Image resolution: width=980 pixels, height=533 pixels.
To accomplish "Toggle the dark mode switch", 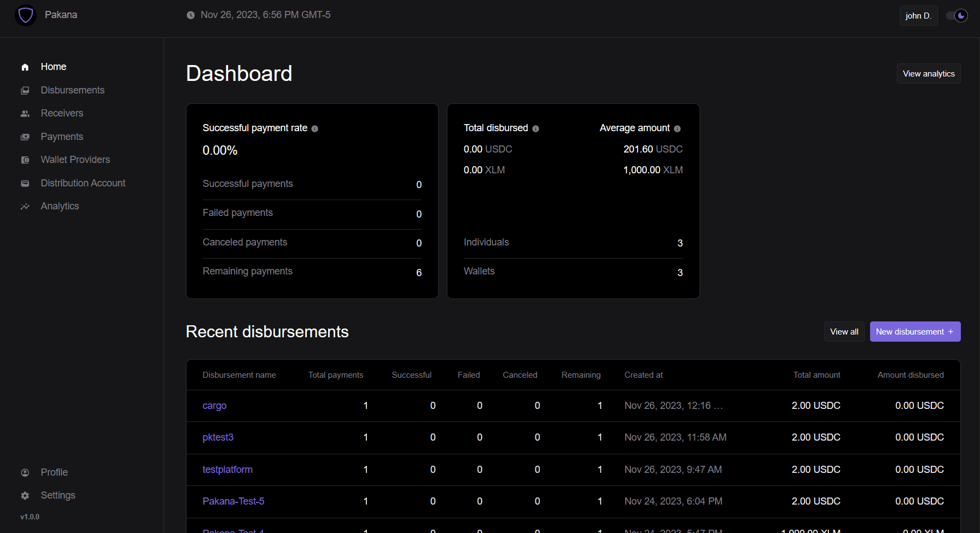I will coord(957,16).
